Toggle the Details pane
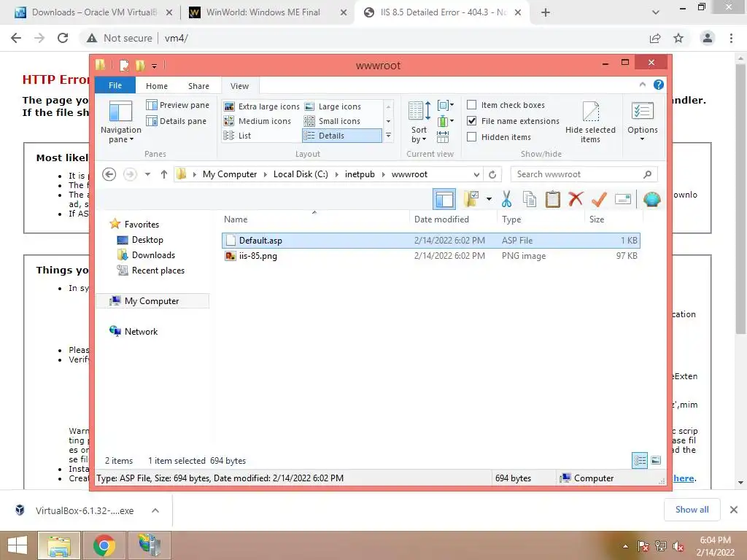The width and height of the screenshot is (747, 560). (x=177, y=121)
